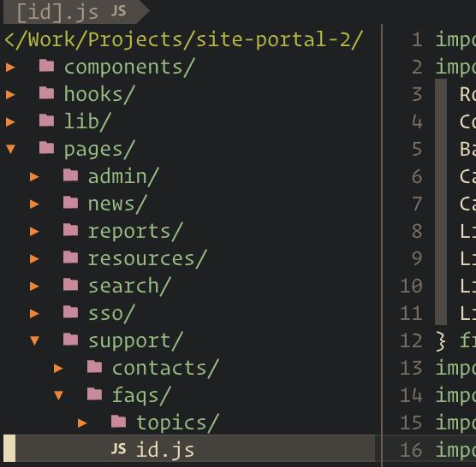476x467 pixels.
Task: Collapse the faqs folder arrow
Action: coord(58,395)
